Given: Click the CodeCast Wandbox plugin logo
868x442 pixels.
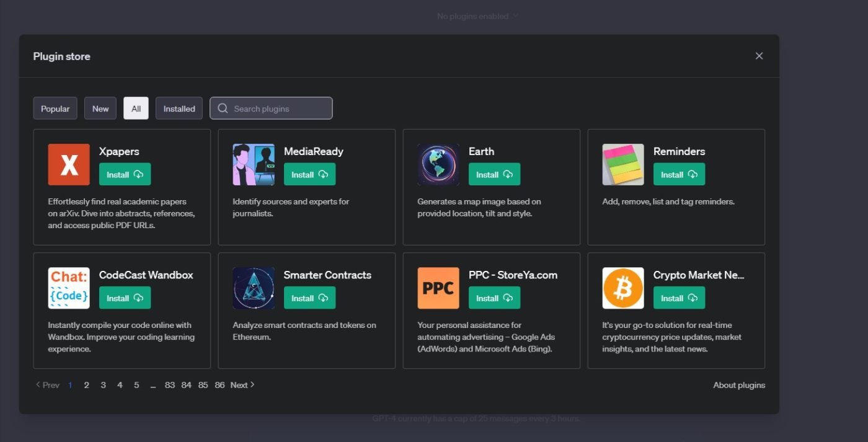Looking at the screenshot, I should [x=69, y=288].
